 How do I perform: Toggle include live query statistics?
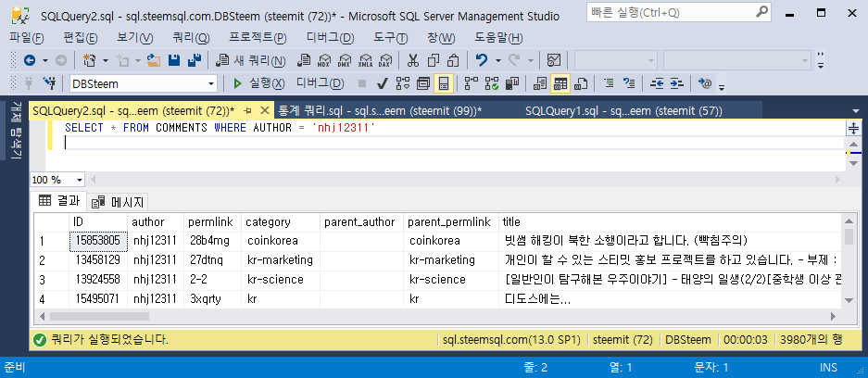tap(492, 83)
